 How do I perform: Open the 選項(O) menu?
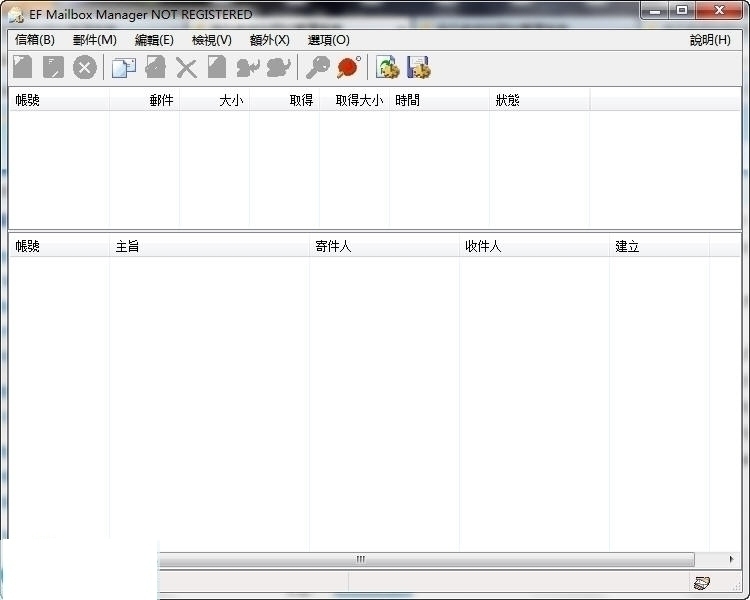[329, 40]
